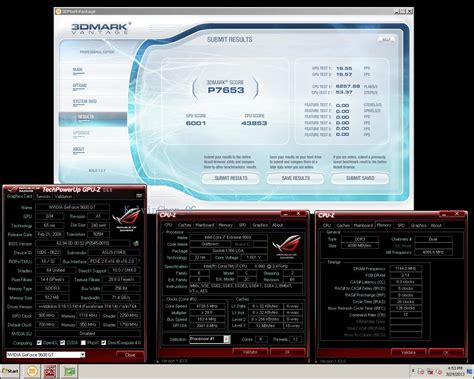Open Mainboard tab in right CPU-Z window
474x379 pixels.
[x=363, y=225]
